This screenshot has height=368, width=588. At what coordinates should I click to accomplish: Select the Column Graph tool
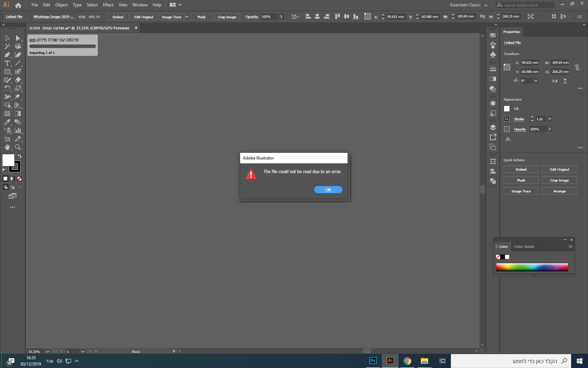[x=18, y=130]
